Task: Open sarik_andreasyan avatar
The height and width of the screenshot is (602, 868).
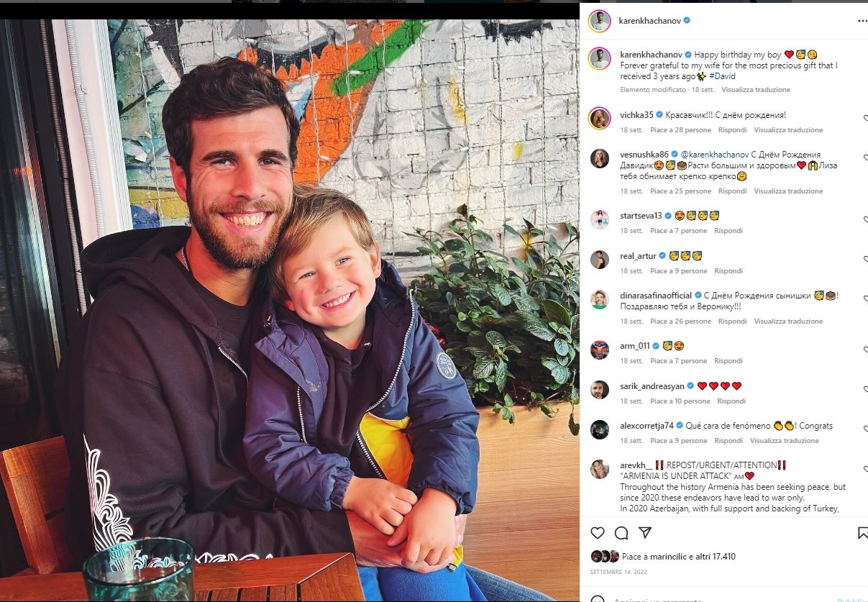Action: coord(600,389)
